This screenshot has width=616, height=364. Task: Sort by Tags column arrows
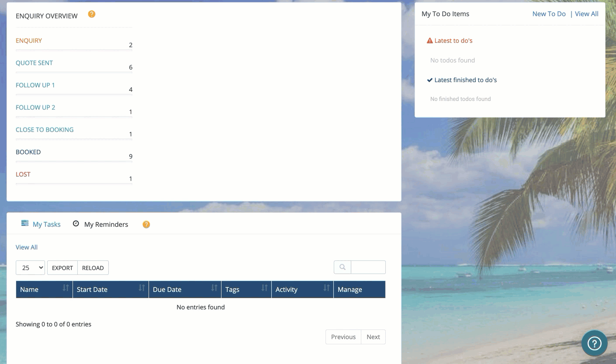(264, 288)
